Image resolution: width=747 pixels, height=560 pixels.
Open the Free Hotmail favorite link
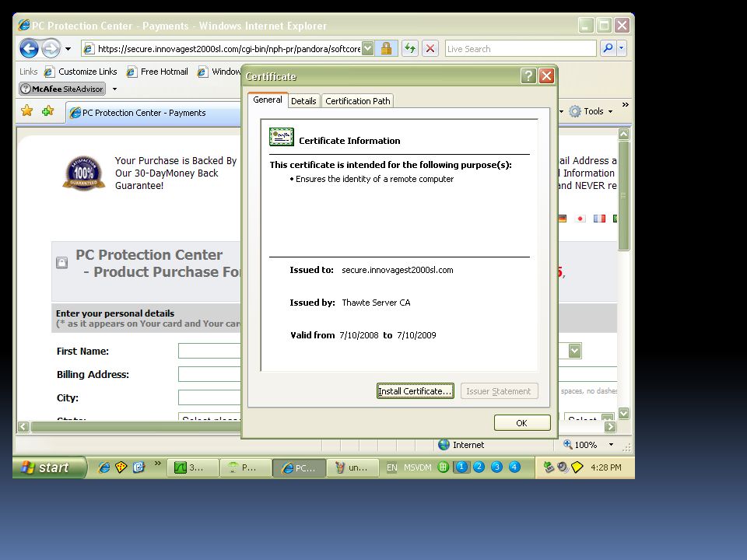157,72
